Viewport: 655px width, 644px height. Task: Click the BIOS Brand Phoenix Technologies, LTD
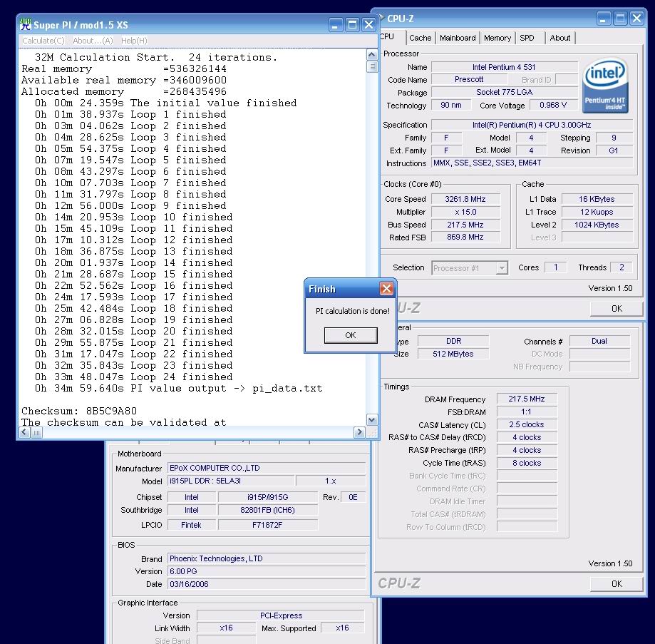pyautogui.click(x=267, y=558)
